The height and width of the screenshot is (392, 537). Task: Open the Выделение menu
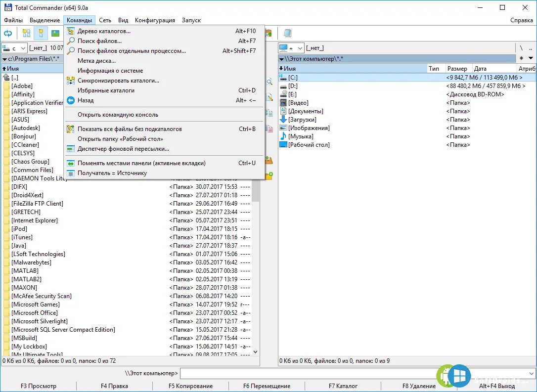(45, 20)
